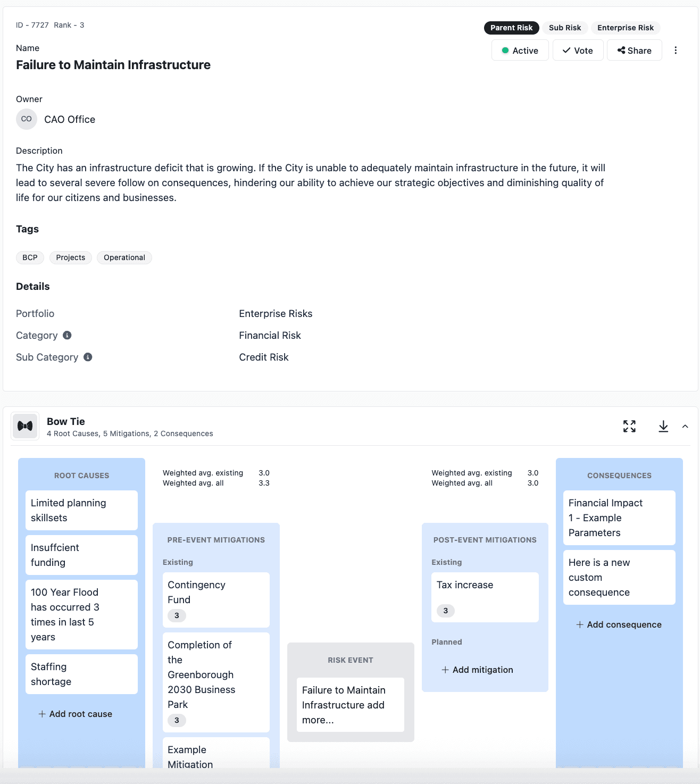Select the Enterprise Risk tab
This screenshot has height=784, width=700.
tap(626, 28)
